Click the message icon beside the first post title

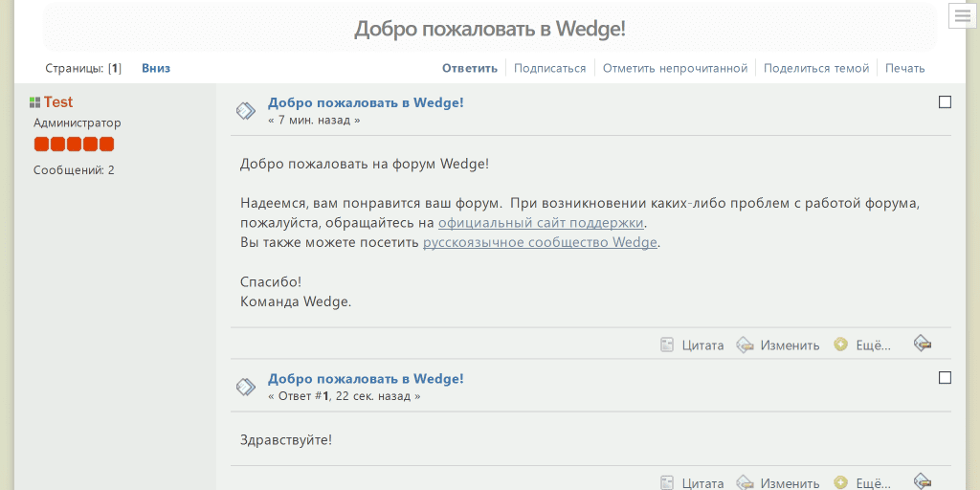246,111
